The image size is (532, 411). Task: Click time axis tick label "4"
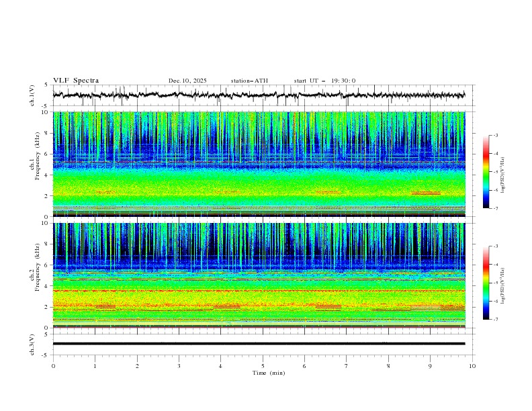(220, 366)
